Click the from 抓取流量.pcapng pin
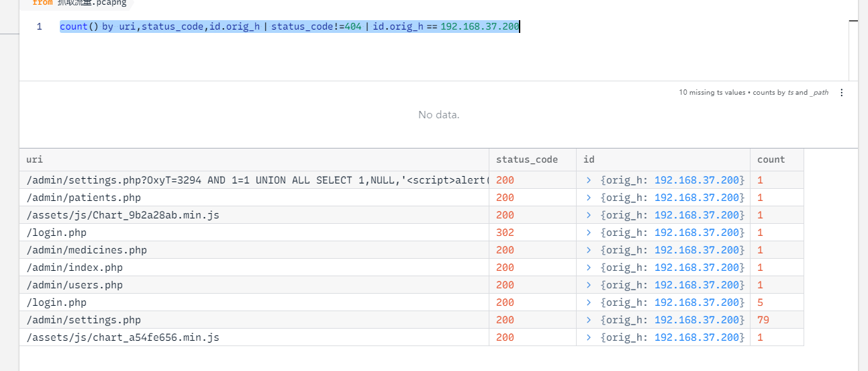 (79, 3)
